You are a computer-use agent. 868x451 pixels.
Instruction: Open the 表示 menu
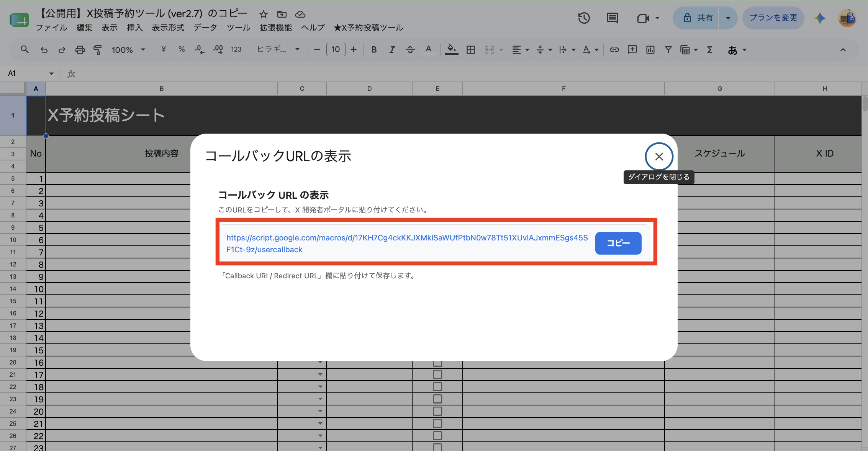[x=110, y=28]
